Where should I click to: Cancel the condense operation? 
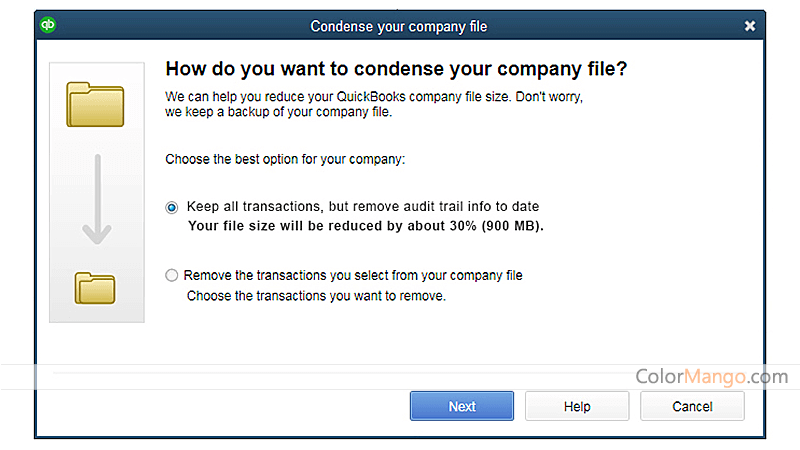(x=692, y=406)
